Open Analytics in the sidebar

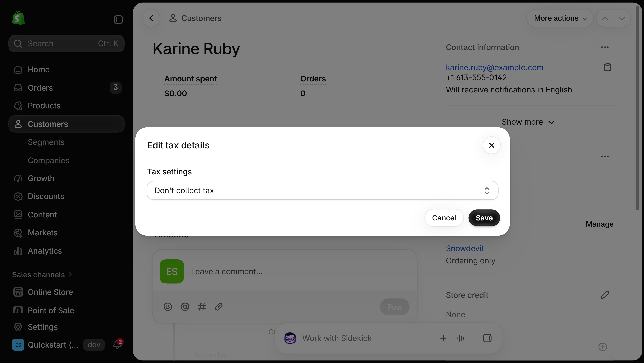point(66,251)
